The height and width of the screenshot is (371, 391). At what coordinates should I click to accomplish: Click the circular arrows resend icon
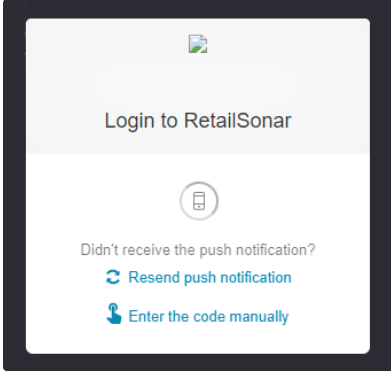pos(113,277)
